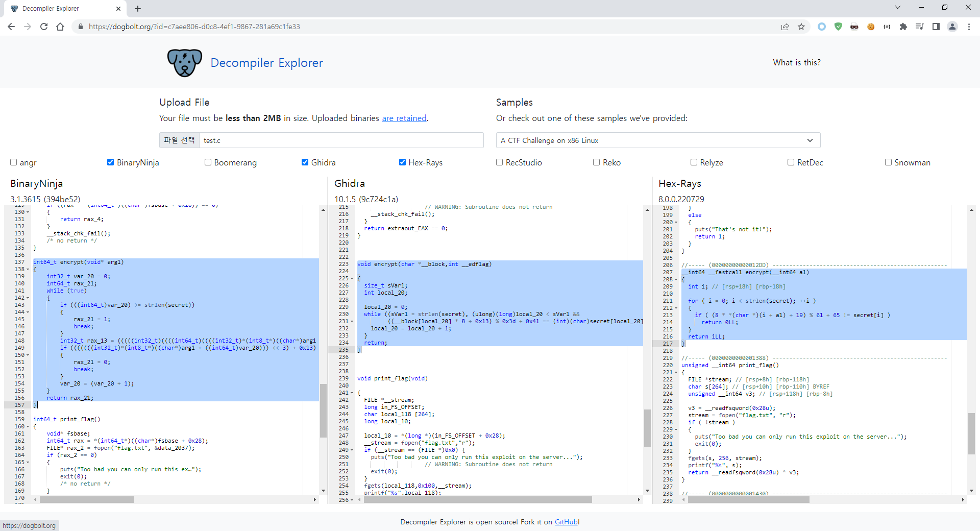Open the browser home page

(x=60, y=27)
